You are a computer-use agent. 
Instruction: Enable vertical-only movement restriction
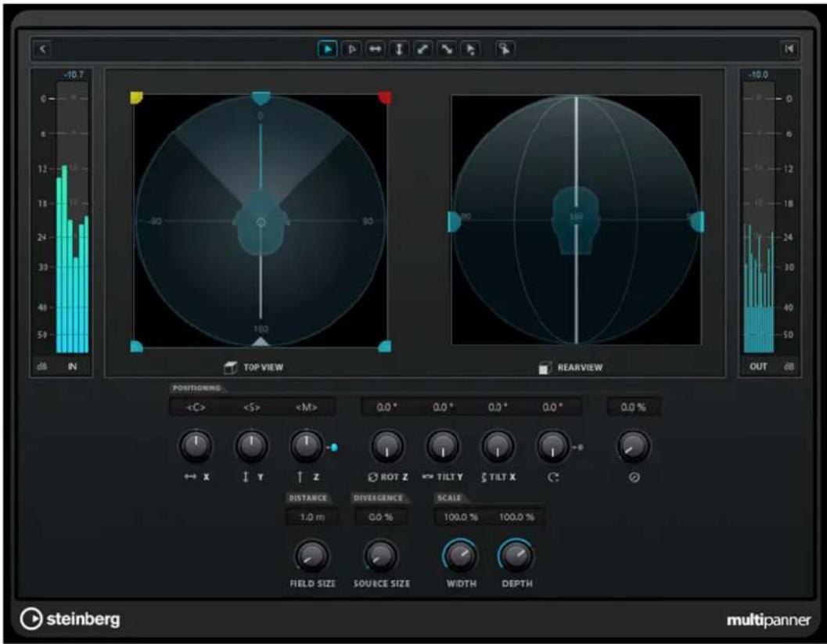click(x=399, y=49)
